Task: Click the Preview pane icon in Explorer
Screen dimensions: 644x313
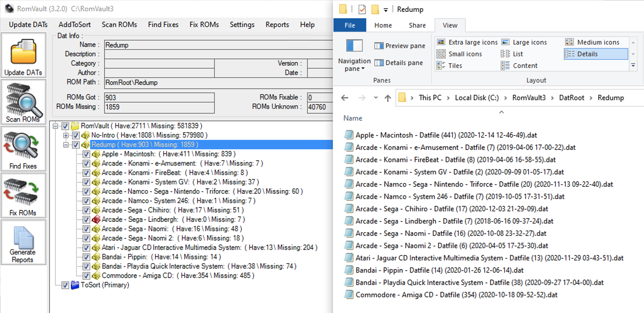Action: (379, 46)
